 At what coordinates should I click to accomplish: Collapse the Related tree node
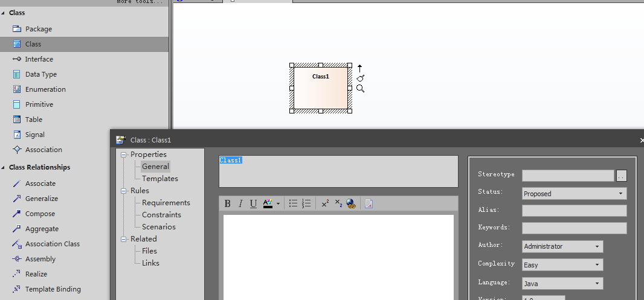[123, 239]
